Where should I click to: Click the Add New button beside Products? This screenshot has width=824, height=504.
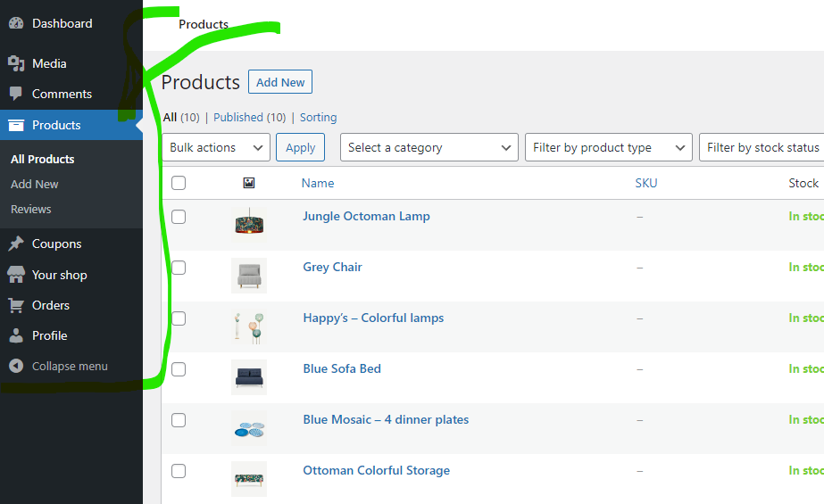click(280, 82)
